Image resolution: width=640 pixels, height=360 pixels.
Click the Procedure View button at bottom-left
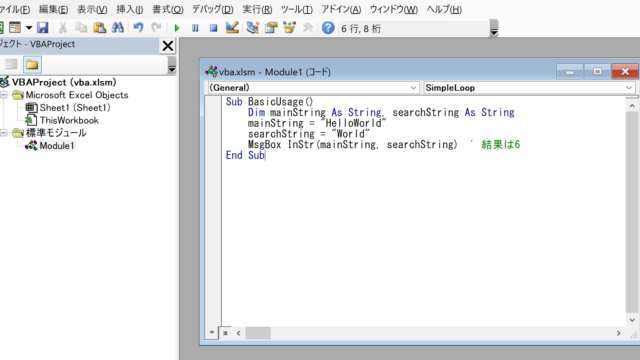tap(211, 333)
